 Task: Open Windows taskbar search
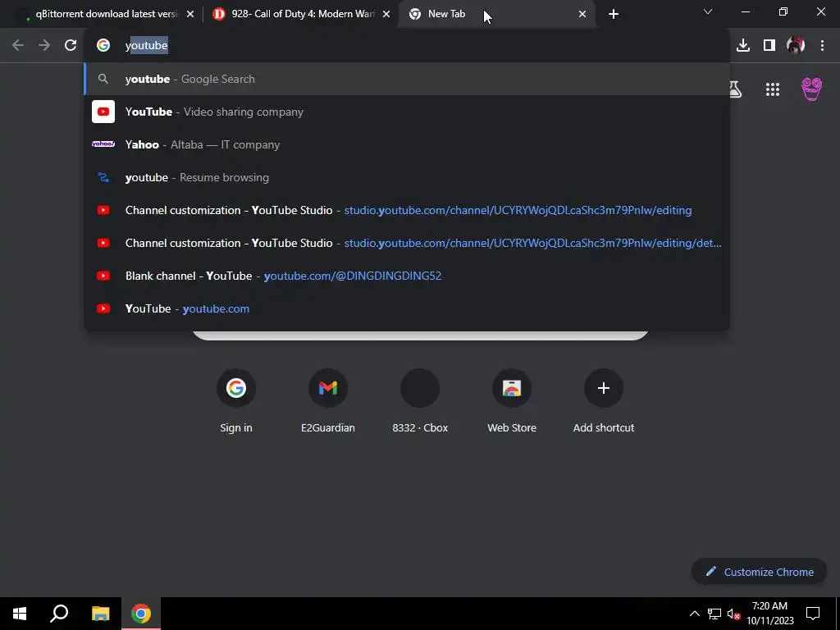coord(59,614)
